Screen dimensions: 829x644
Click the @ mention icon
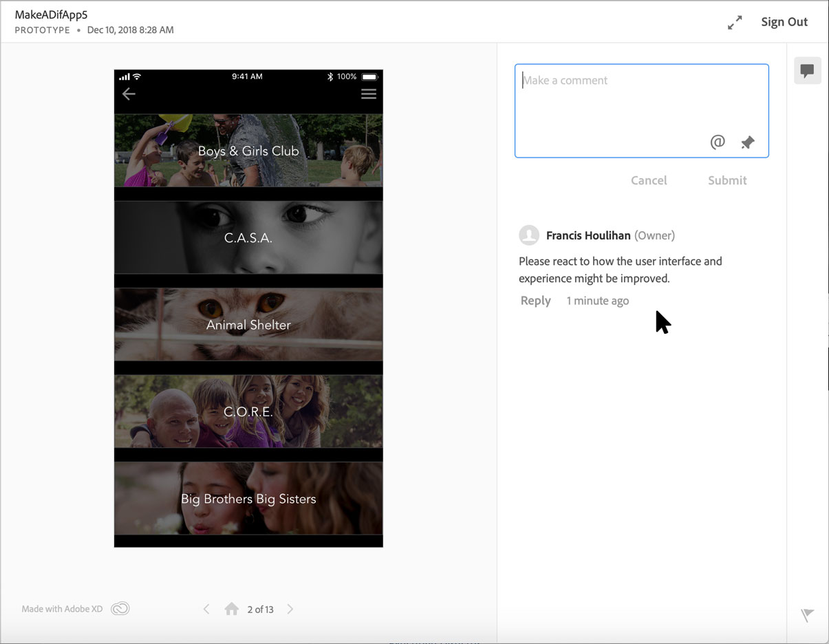click(x=718, y=142)
